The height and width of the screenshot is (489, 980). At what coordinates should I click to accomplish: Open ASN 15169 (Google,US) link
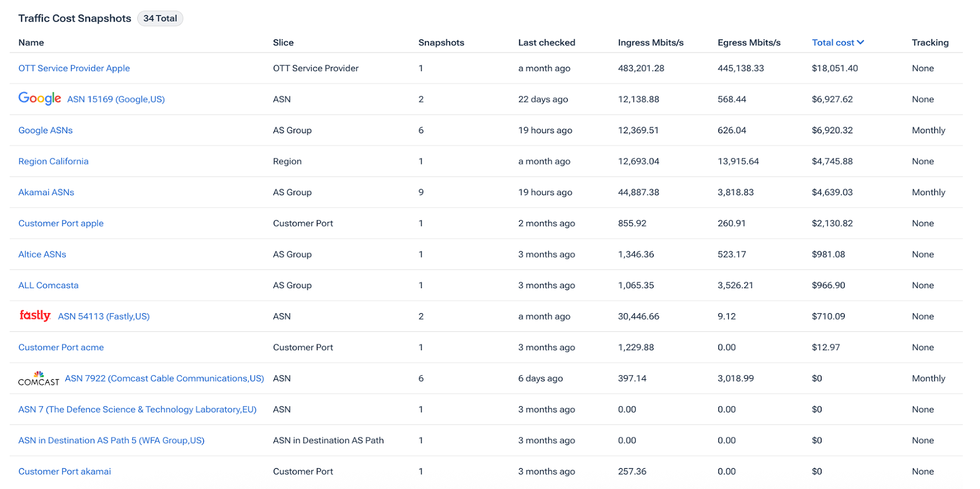pos(116,99)
